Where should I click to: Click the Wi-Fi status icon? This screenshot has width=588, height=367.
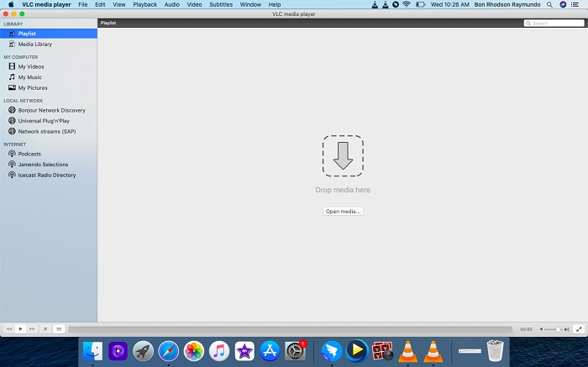(x=407, y=4)
